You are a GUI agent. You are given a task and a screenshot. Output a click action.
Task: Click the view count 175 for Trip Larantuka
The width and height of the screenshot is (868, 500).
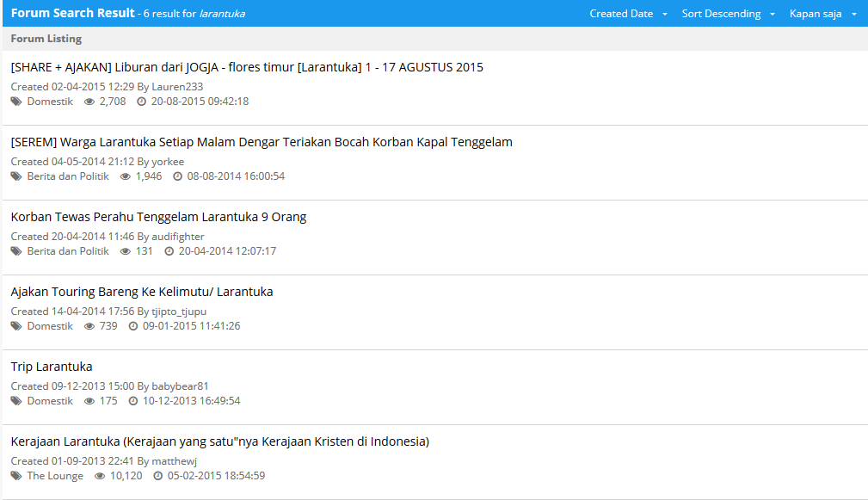click(x=108, y=400)
